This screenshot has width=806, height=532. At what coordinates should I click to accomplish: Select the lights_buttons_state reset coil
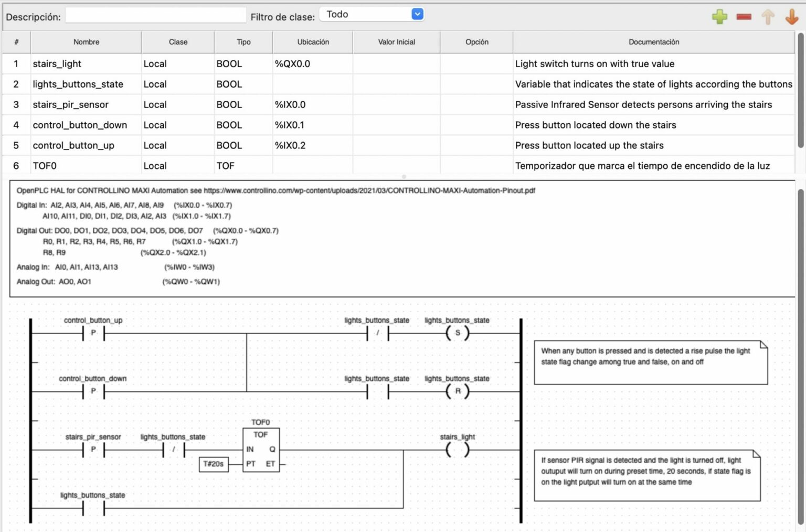[x=457, y=391]
